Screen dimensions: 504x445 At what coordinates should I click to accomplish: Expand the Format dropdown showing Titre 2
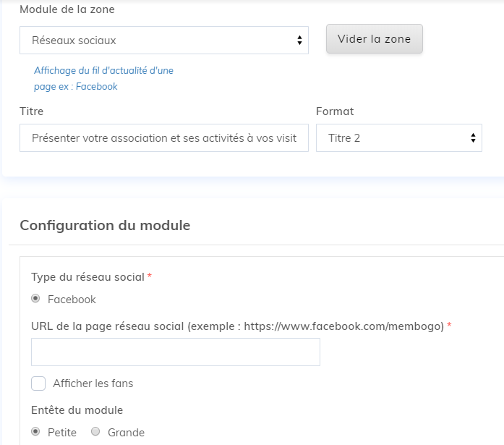398,137
